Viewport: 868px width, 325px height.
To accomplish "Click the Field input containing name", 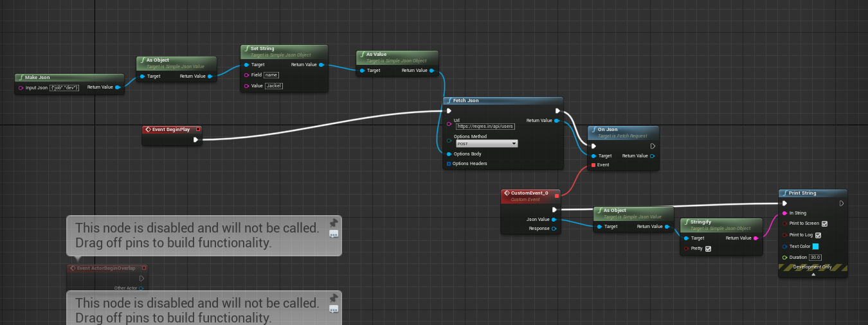I will pyautogui.click(x=271, y=75).
